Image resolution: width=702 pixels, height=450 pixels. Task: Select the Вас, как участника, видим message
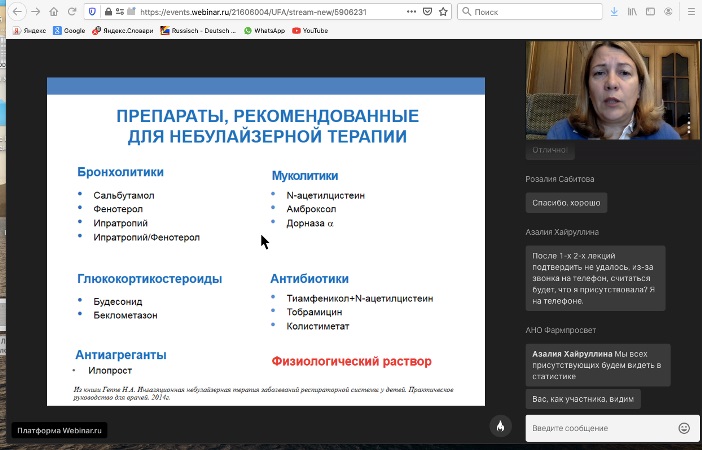pos(583,399)
